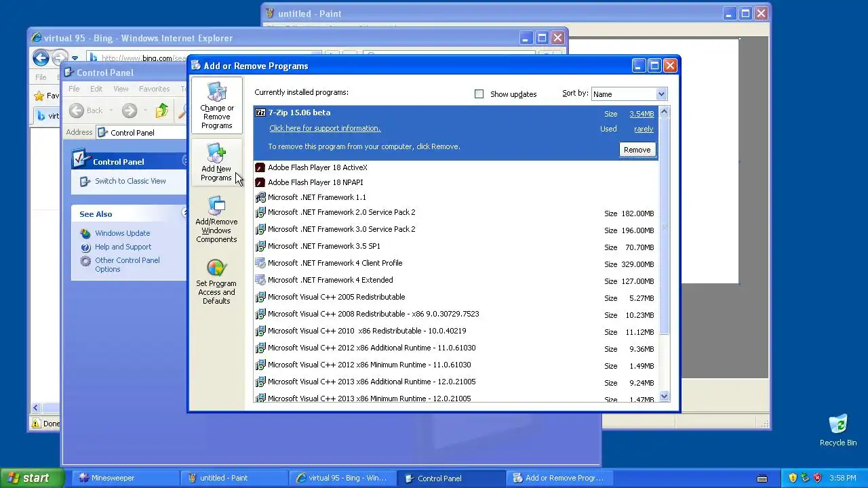The height and width of the screenshot is (488, 868).
Task: Click Back button in Control Panel window
Action: point(86,110)
